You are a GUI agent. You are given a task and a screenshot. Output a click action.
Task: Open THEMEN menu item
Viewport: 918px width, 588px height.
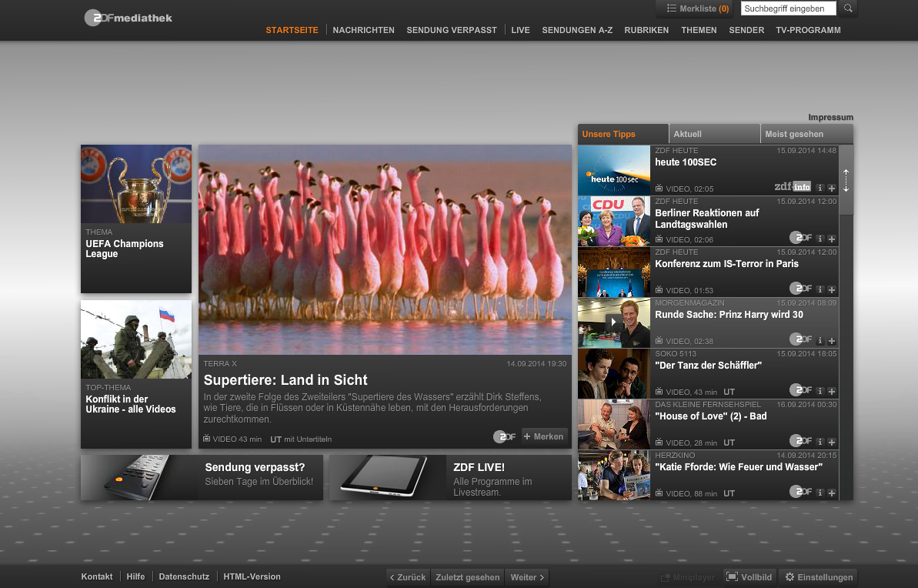click(x=699, y=30)
